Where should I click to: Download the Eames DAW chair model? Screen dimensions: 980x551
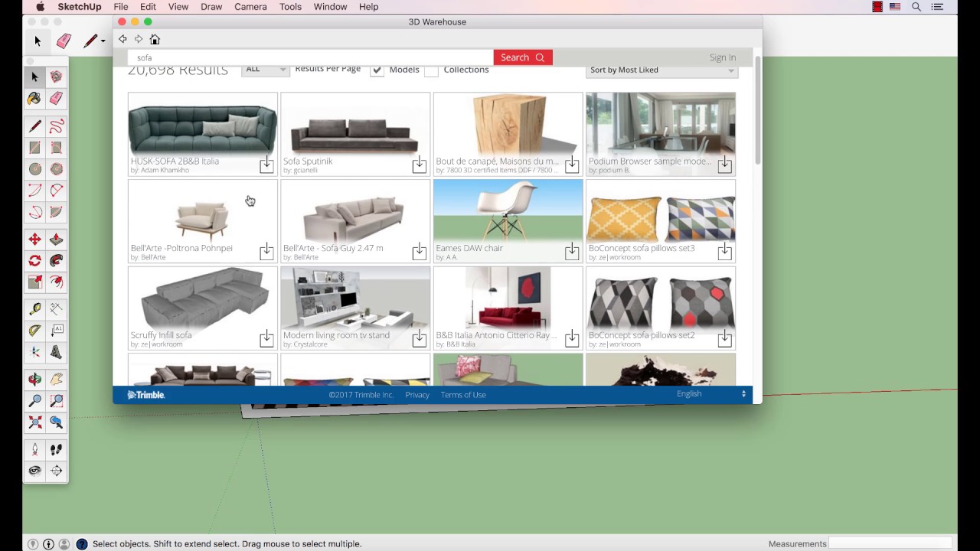coord(572,252)
